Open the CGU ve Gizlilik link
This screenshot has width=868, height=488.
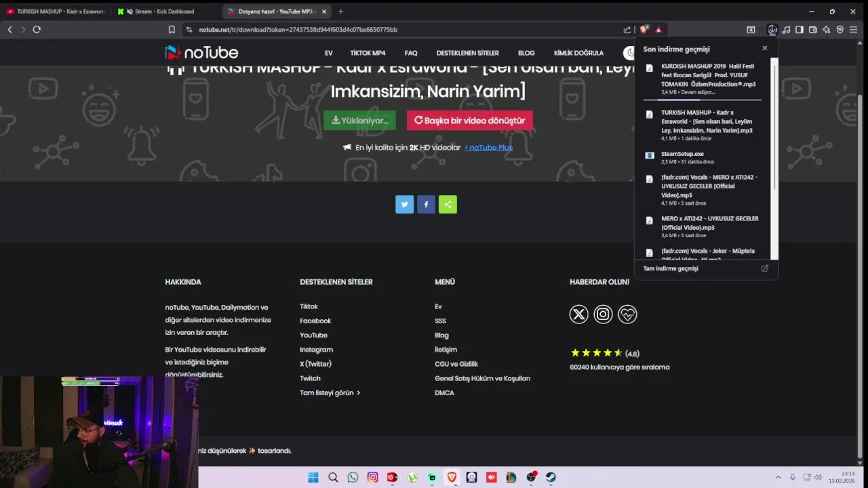pos(456,364)
